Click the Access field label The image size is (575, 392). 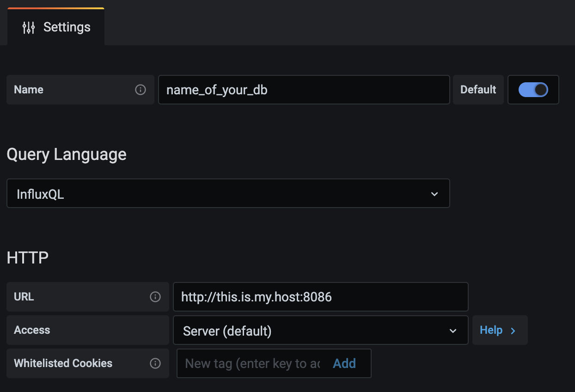coord(32,330)
